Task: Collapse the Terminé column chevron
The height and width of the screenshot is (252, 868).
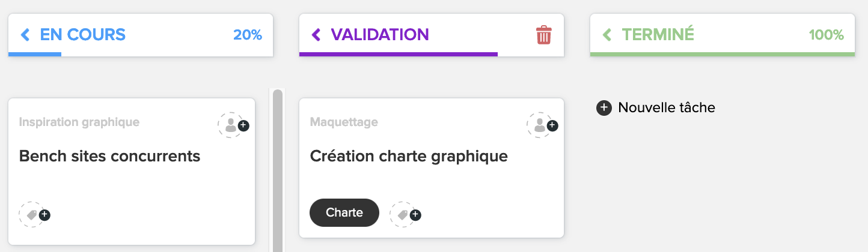Action: (x=607, y=35)
